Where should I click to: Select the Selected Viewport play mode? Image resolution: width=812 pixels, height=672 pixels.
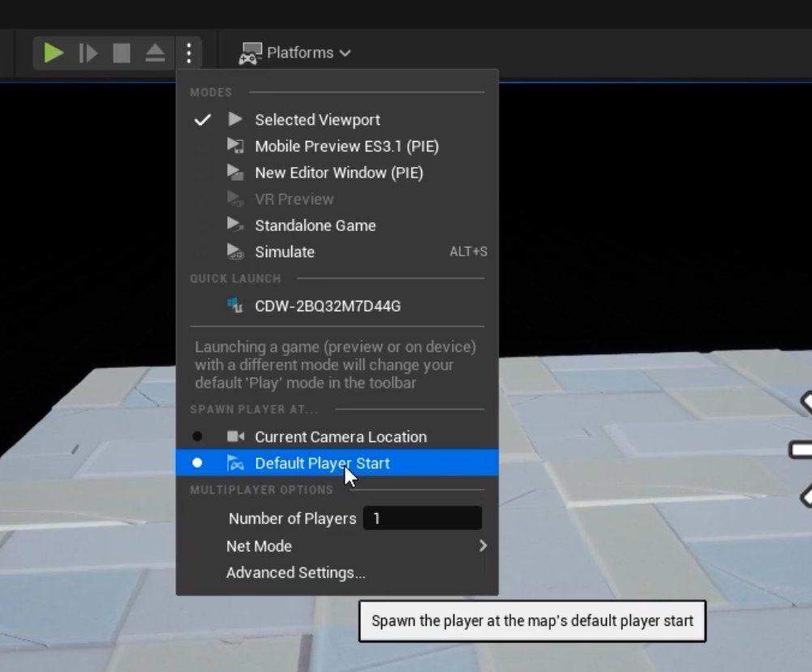[x=337, y=120]
